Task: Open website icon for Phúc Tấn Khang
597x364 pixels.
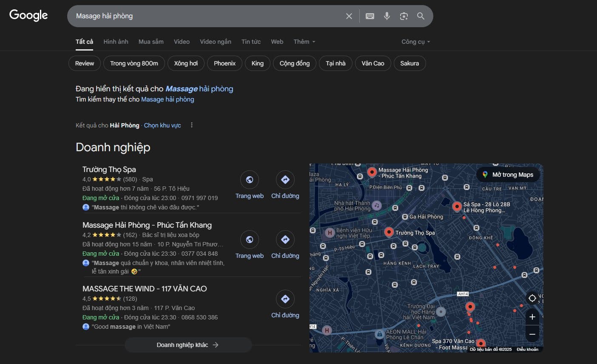Action: (x=250, y=240)
